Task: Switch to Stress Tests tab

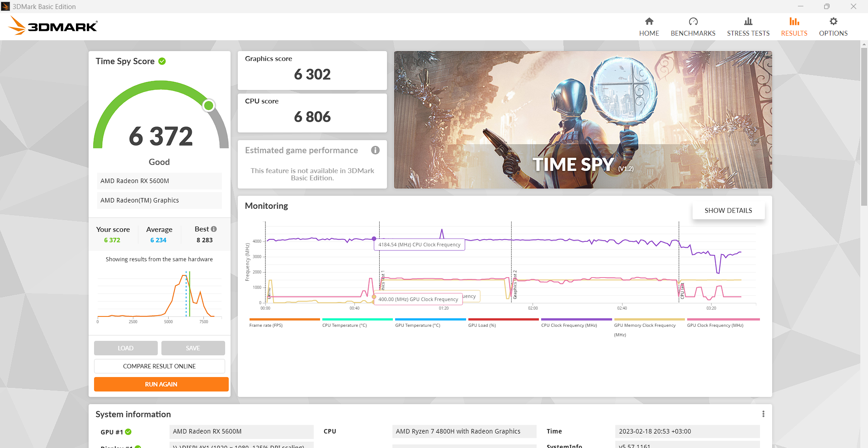Action: (748, 27)
